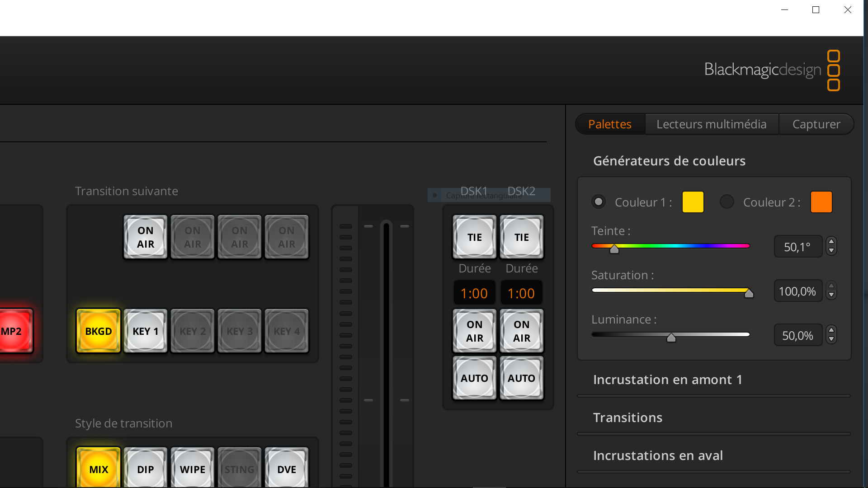
Task: Click the Luminance slider handle
Action: pos(671,337)
